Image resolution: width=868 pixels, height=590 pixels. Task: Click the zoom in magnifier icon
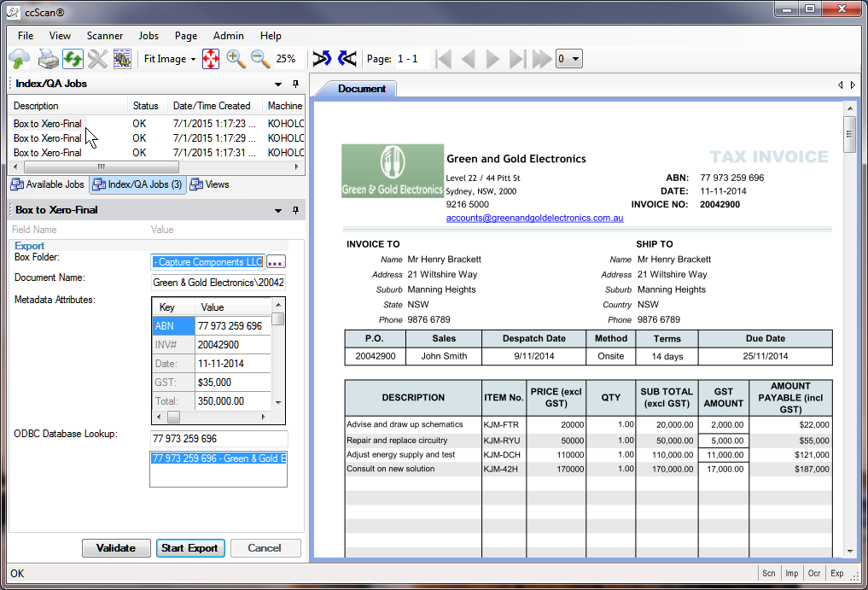point(236,59)
